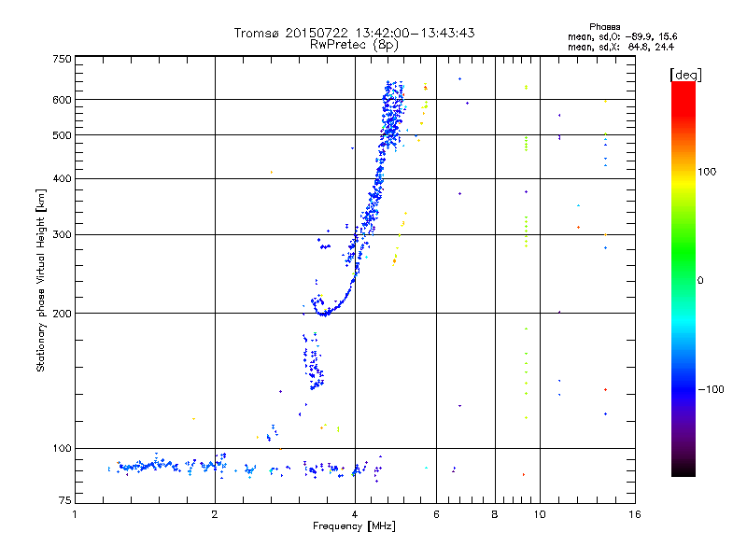Click the x-axis tick label '2'
Screen dimensions: 747x560
pos(215,514)
